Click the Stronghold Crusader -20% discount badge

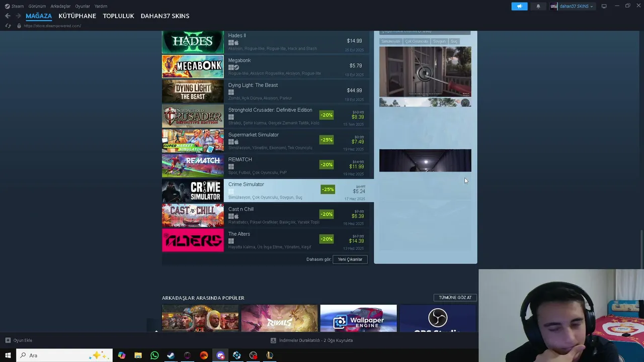(327, 115)
